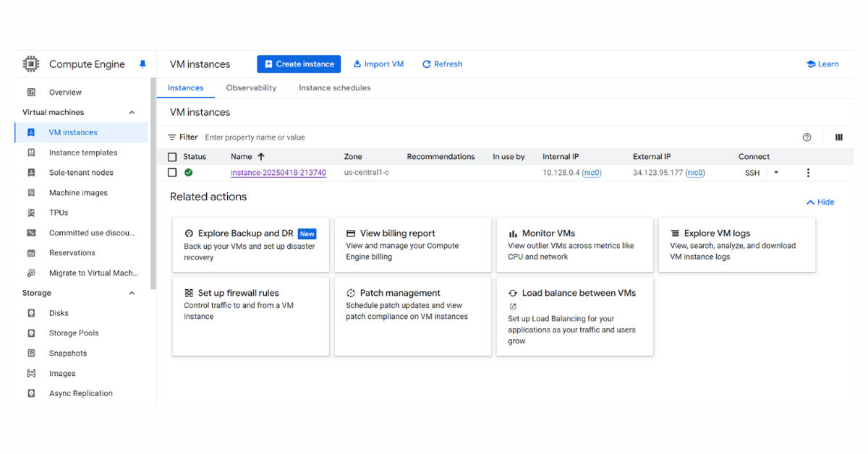This screenshot has width=868, height=454.
Task: Click the Compute Engine logo icon
Action: pos(30,64)
